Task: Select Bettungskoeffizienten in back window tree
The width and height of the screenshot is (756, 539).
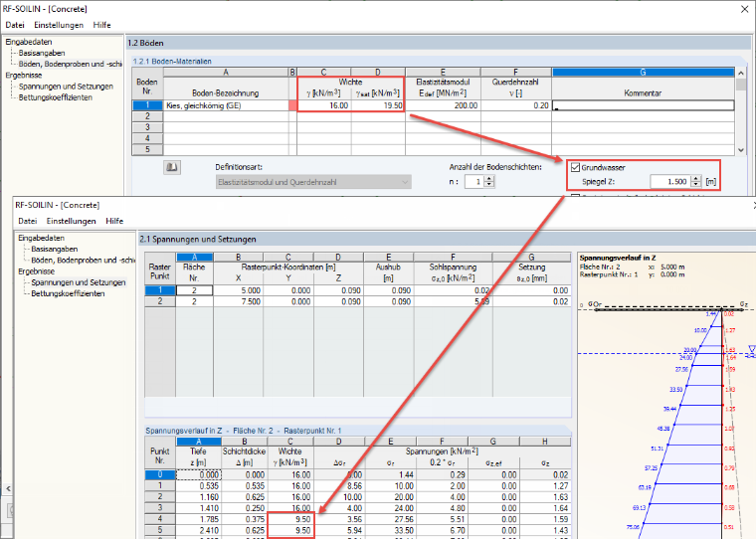Action: 55,97
